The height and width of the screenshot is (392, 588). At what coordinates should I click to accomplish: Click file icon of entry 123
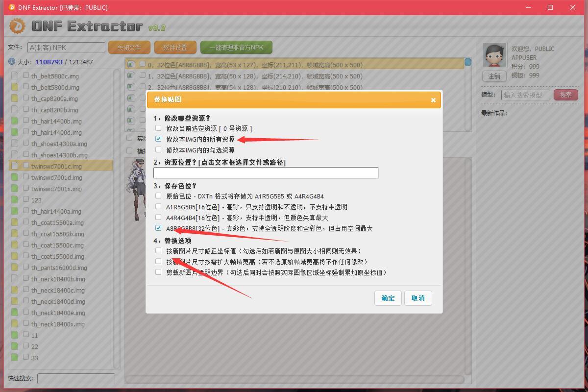pyautogui.click(x=15, y=200)
